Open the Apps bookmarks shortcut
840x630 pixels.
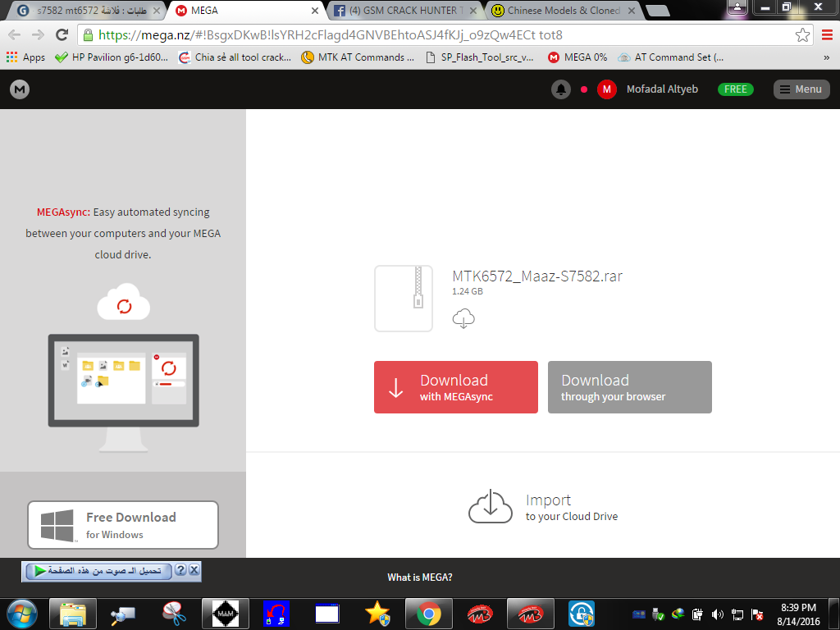pyautogui.click(x=25, y=57)
